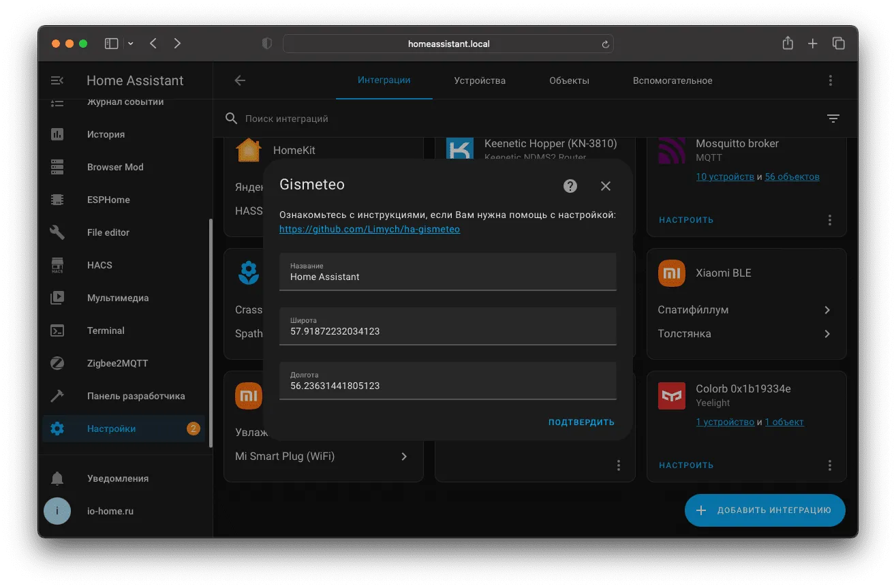Collapse the Home Assistant sidebar menu
The width and height of the screenshot is (896, 588).
click(x=57, y=80)
